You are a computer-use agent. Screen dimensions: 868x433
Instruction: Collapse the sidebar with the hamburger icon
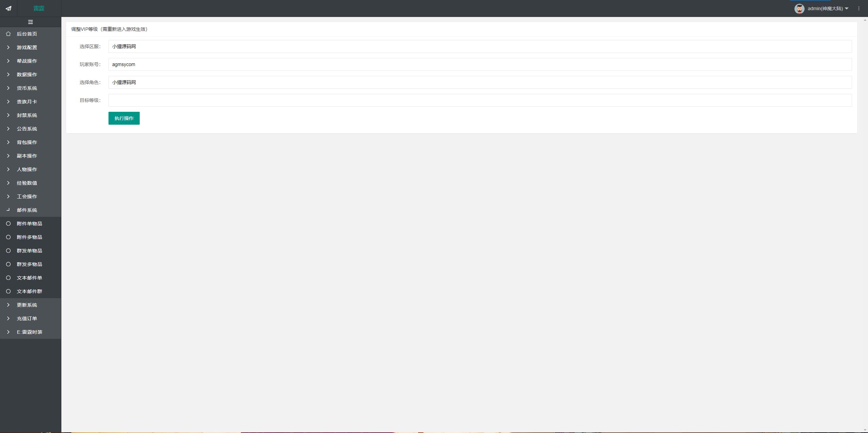pyautogui.click(x=31, y=22)
